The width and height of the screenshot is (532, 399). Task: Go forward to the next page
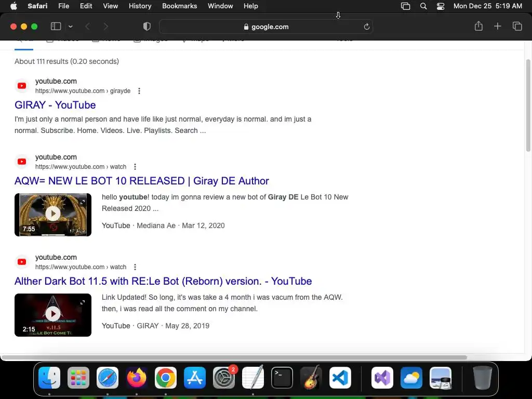105,26
